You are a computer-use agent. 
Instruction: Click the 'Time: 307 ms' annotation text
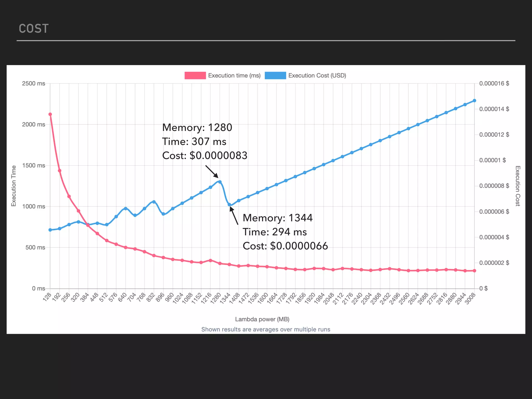tap(194, 142)
